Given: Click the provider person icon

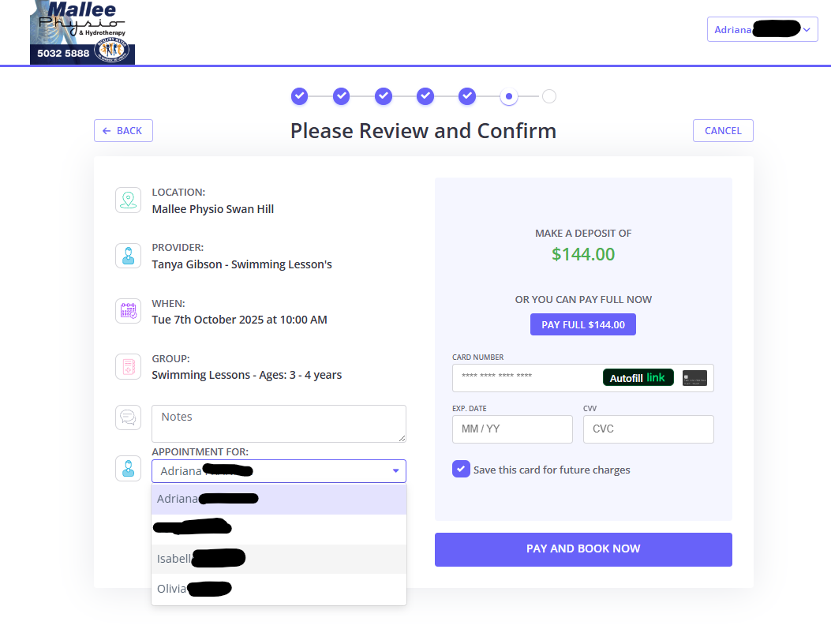Looking at the screenshot, I should pos(128,256).
